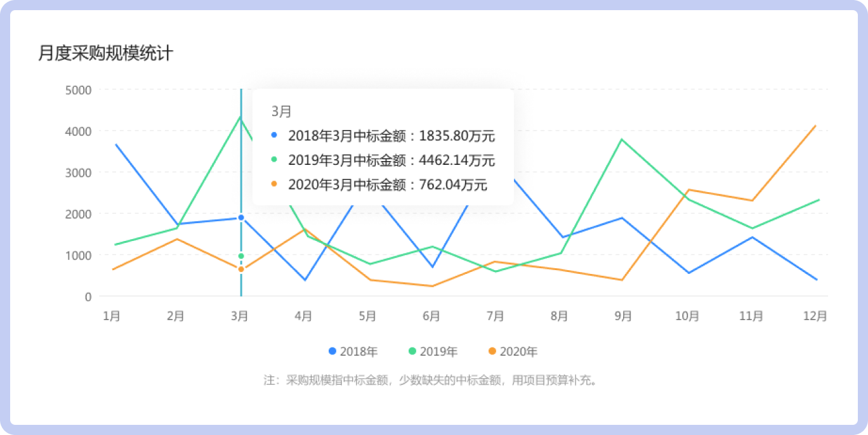868x435 pixels.
Task: Click the highlighted orange data point at 3月
Action: (241, 269)
